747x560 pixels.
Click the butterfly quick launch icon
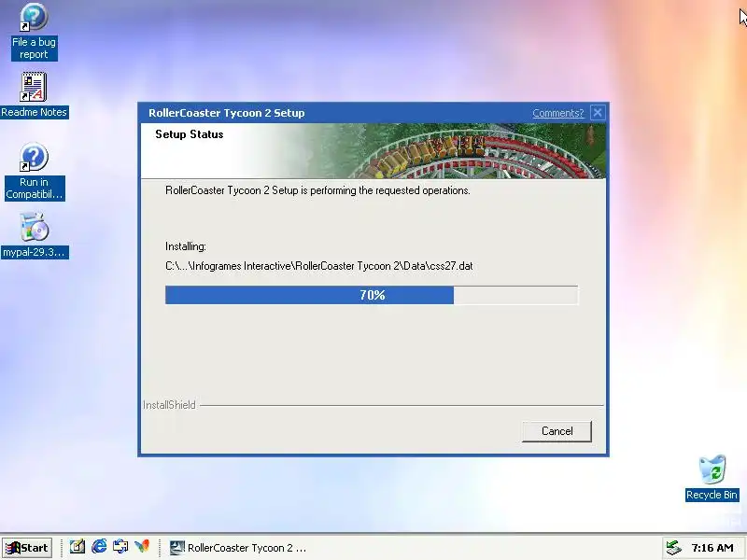(x=142, y=547)
